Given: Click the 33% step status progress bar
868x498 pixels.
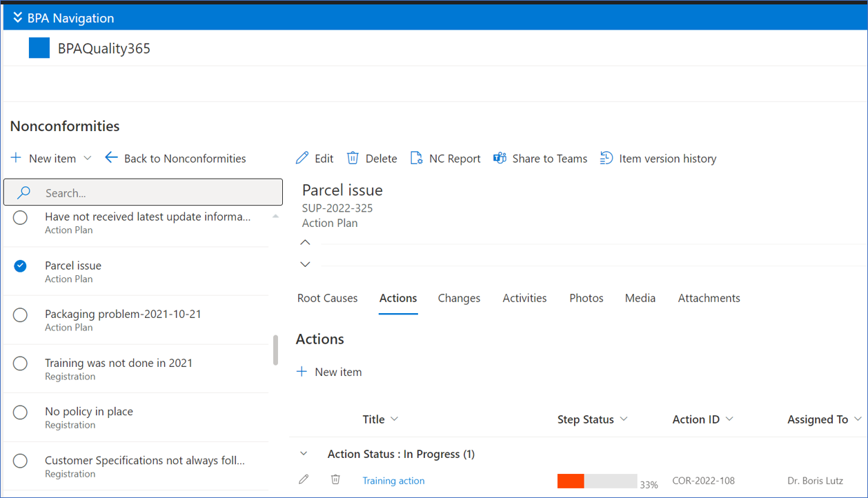Looking at the screenshot, I should pos(598,481).
